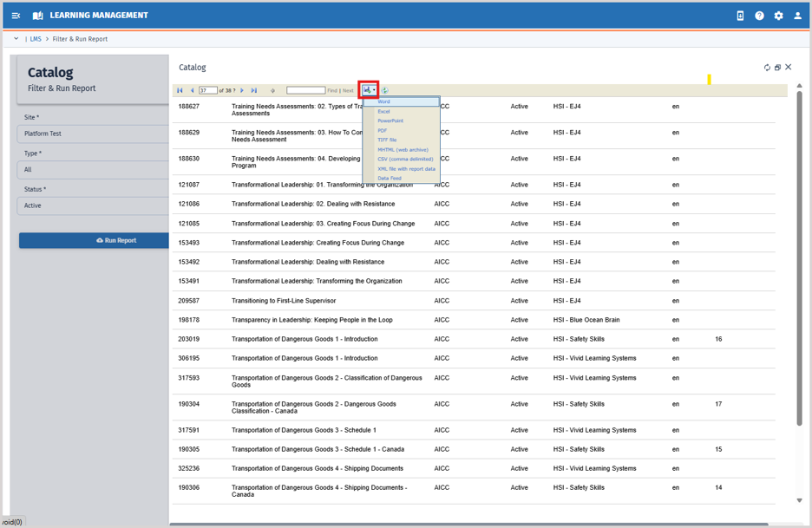The width and height of the screenshot is (812, 528).
Task: Close the Catalog report panel
Action: pyautogui.click(x=789, y=68)
